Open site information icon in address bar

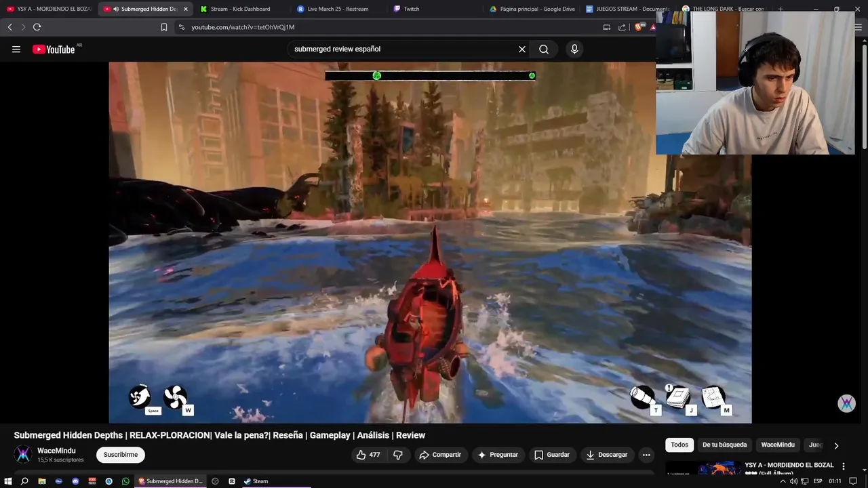pos(181,27)
